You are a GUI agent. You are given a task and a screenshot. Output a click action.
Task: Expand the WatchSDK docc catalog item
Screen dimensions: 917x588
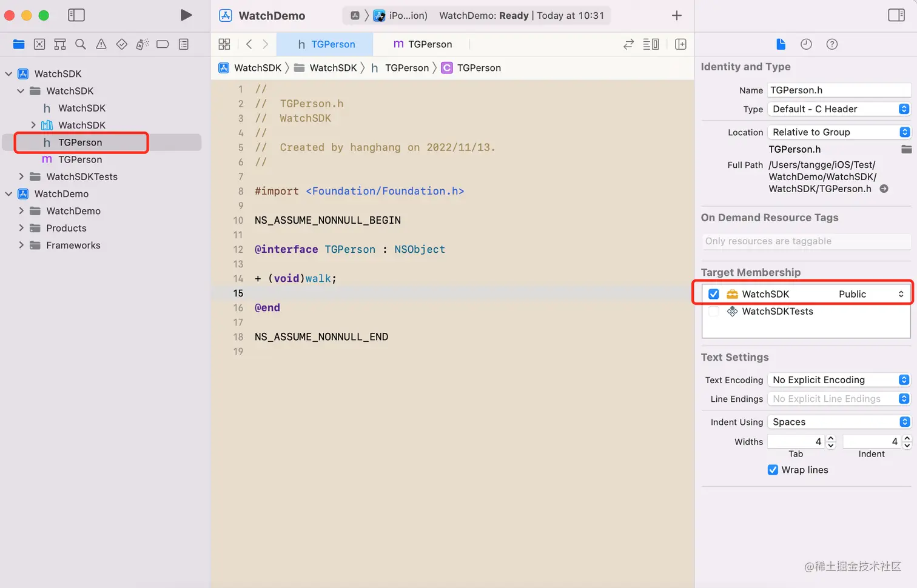(33, 125)
